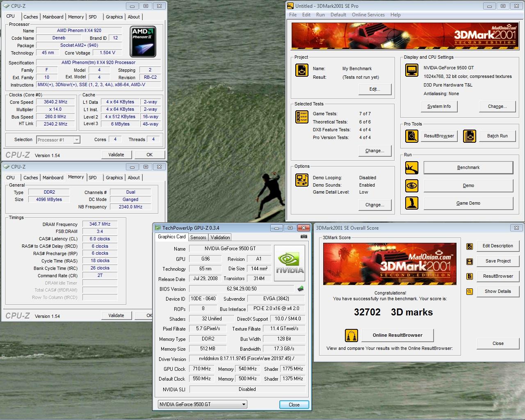Click the Batch Run icon in Pro Tools

click(470, 136)
